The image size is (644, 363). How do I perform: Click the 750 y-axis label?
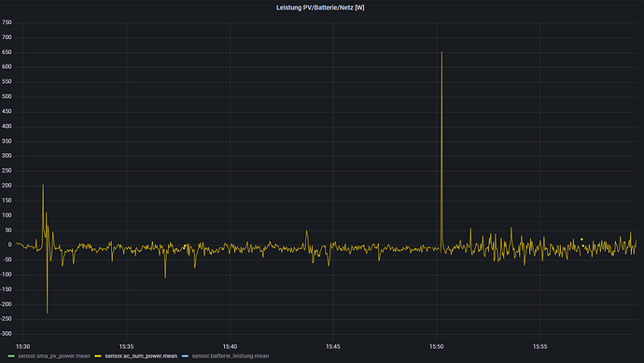pyautogui.click(x=7, y=22)
